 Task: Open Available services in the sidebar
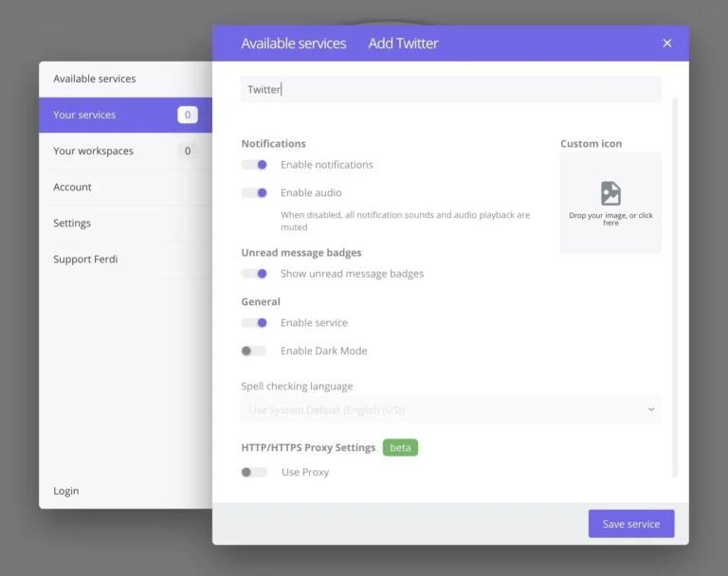click(125, 79)
